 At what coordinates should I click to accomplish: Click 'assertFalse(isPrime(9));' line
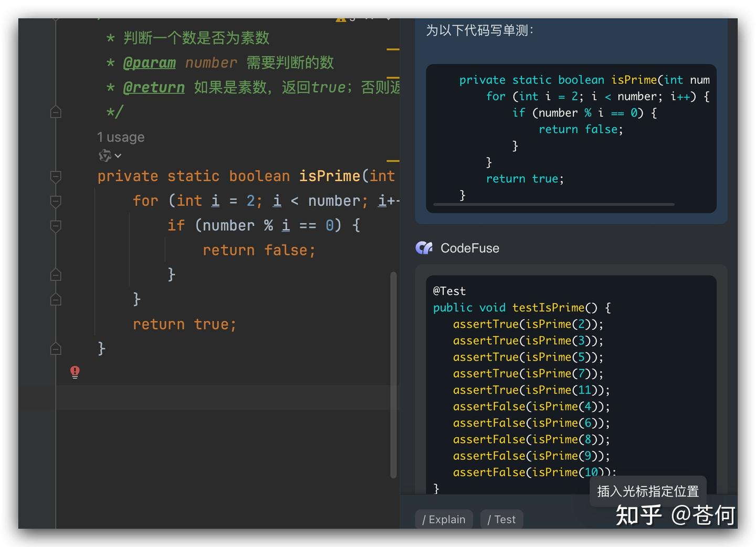531,456
